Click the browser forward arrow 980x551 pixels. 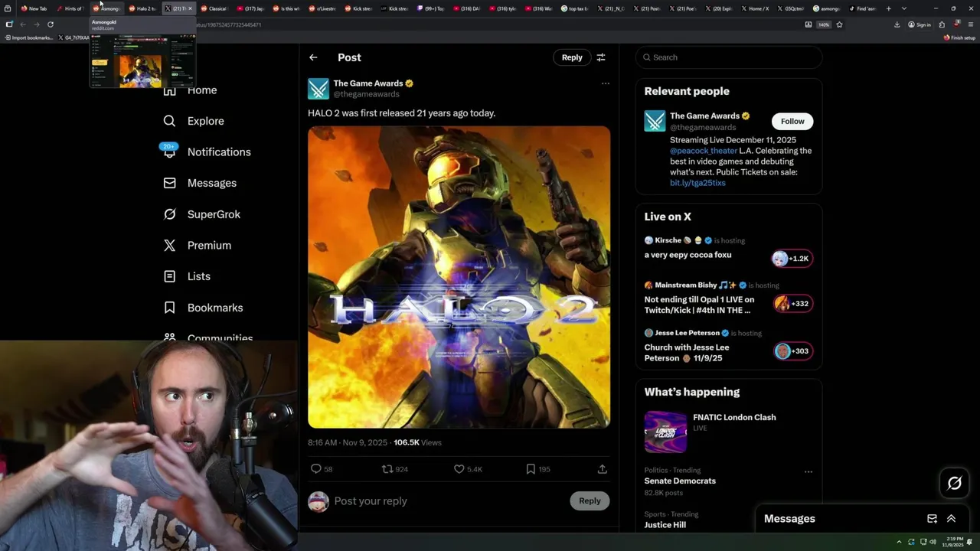(36, 24)
